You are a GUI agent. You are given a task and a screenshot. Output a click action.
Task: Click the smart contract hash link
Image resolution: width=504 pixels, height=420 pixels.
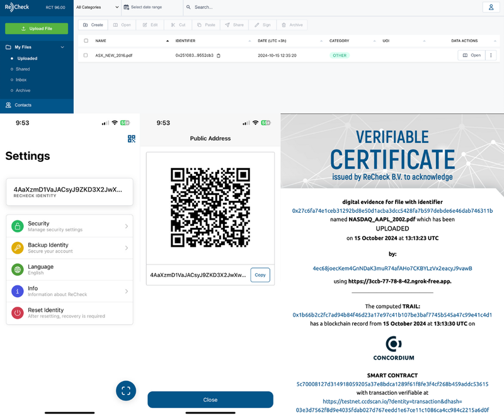[392, 384]
